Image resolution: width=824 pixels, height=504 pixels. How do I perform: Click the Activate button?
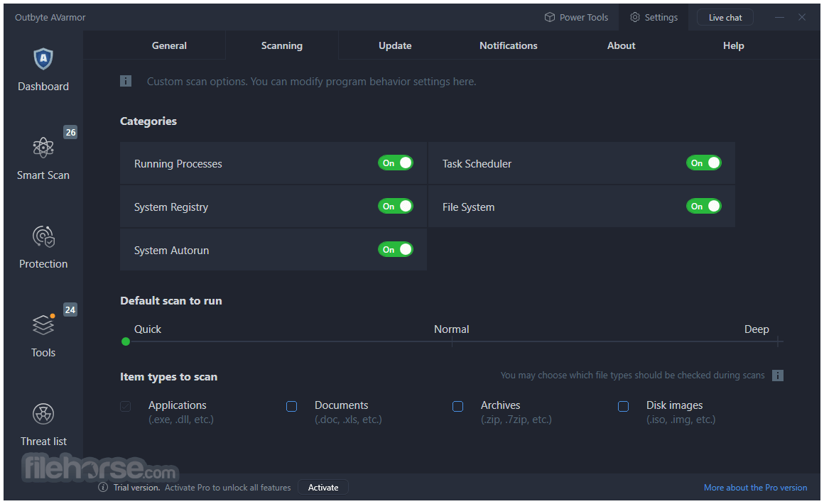pyautogui.click(x=323, y=487)
